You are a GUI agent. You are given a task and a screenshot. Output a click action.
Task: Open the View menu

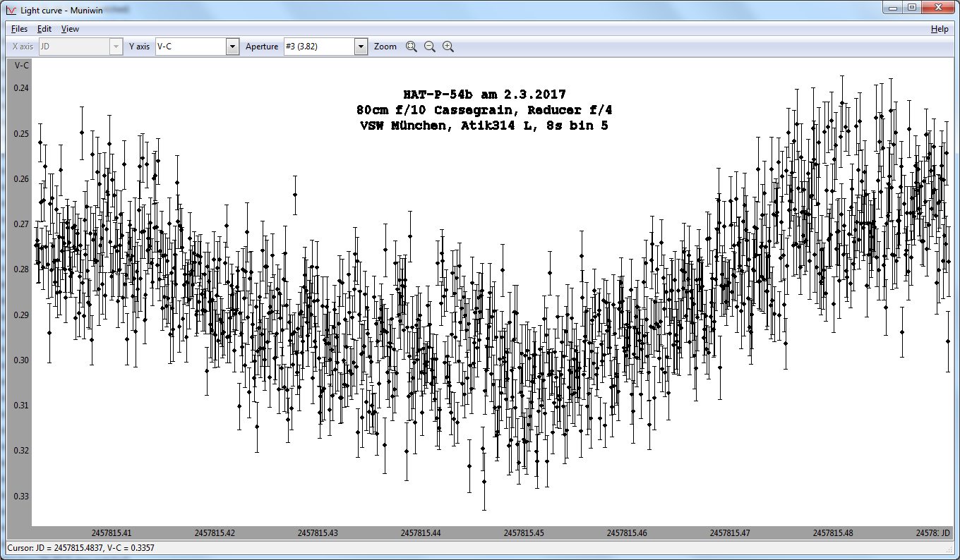70,29
